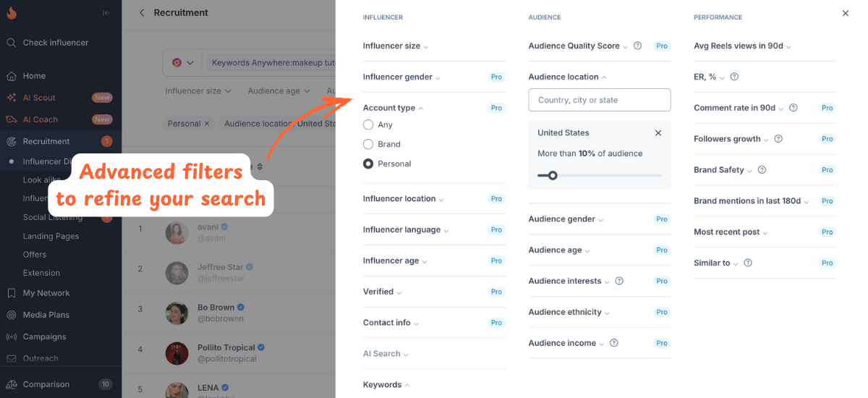Click info icon beside ER, %

734,77
